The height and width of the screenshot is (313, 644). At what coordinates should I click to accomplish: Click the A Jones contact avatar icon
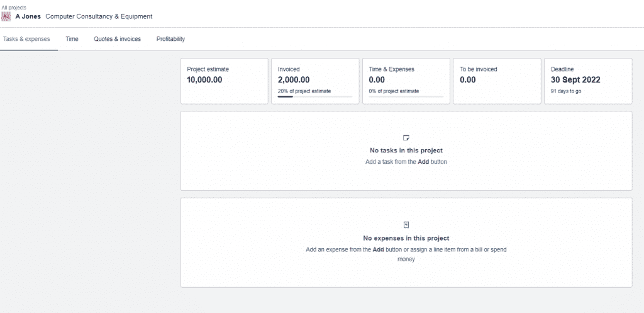(6, 16)
